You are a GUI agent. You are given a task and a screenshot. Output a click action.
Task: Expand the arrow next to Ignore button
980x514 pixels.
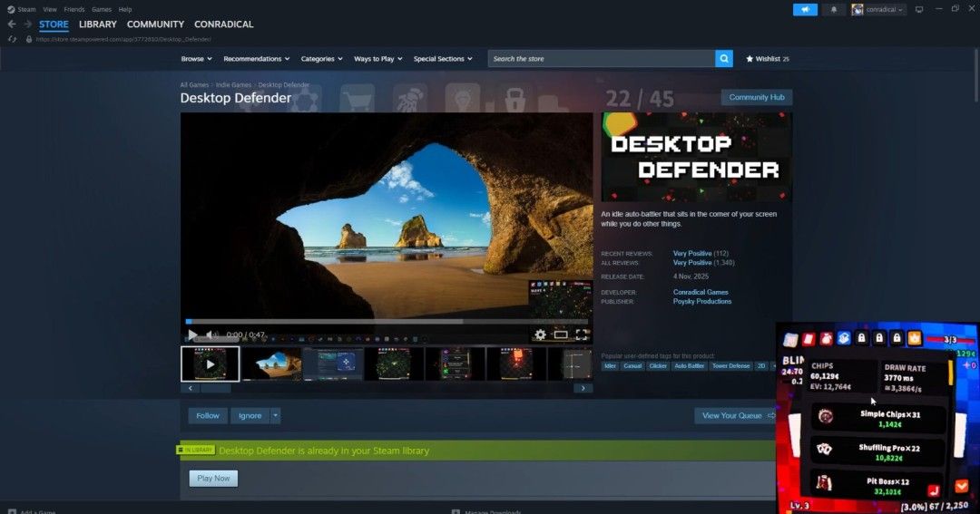(275, 415)
